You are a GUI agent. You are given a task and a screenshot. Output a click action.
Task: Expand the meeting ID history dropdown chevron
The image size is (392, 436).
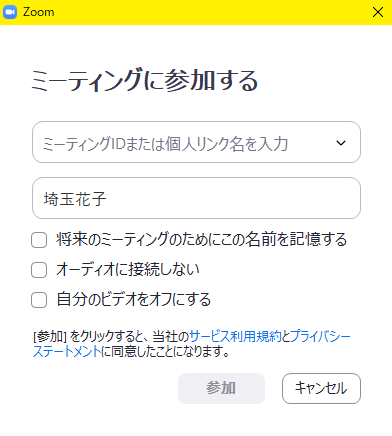(x=341, y=143)
